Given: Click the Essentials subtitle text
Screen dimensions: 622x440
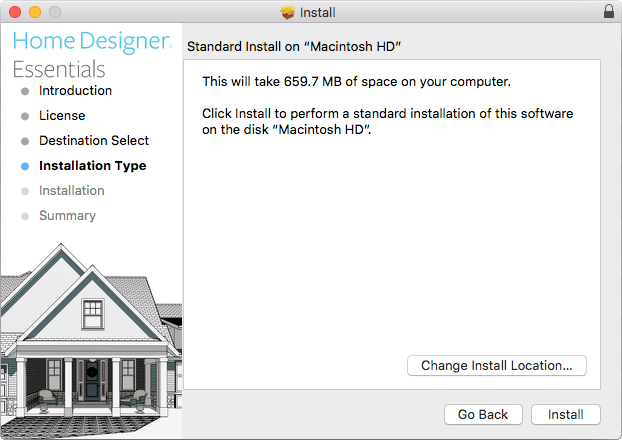Looking at the screenshot, I should click(59, 69).
